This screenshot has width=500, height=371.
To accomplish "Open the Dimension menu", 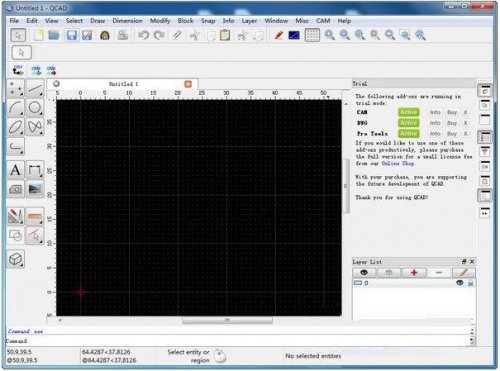I will pyautogui.click(x=127, y=21).
